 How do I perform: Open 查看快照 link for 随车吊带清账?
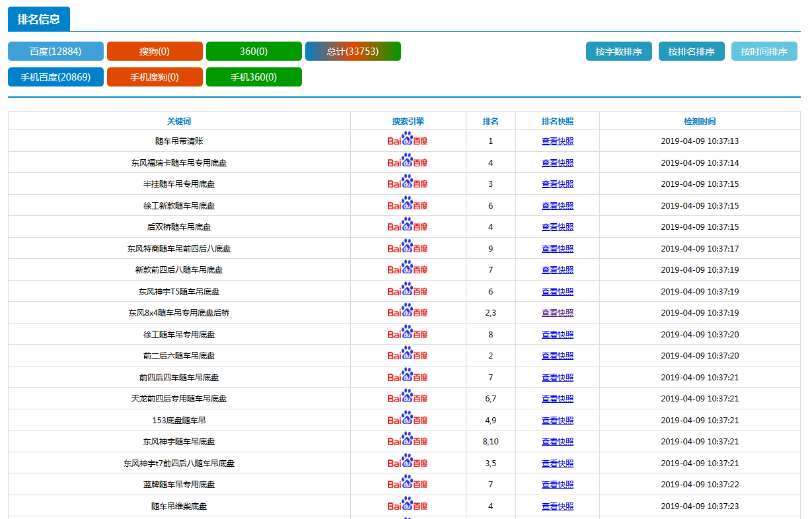(557, 141)
